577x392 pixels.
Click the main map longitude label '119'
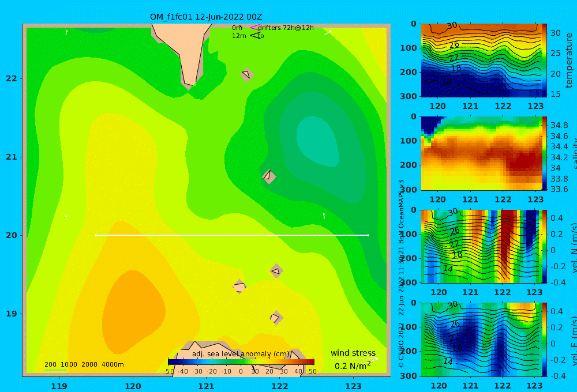(x=59, y=386)
